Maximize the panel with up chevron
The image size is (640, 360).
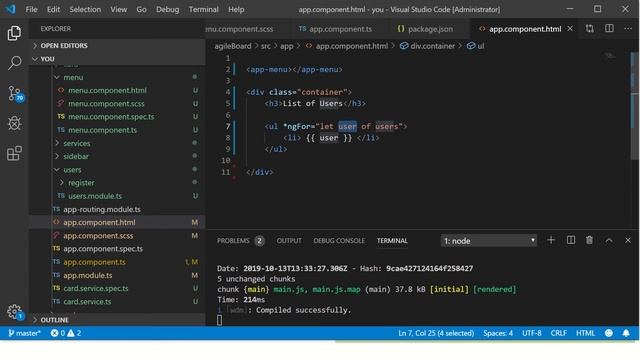[609, 240]
